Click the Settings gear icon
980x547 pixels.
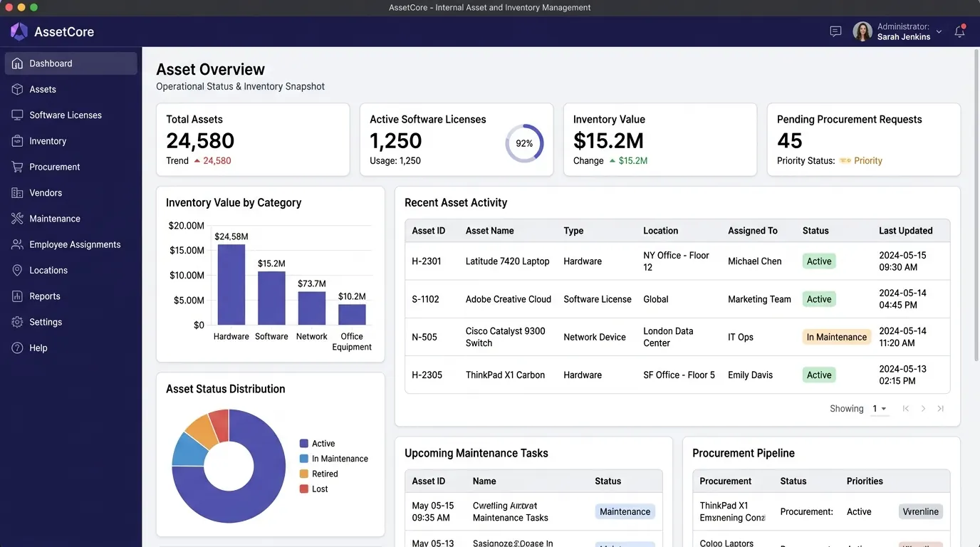tap(17, 322)
